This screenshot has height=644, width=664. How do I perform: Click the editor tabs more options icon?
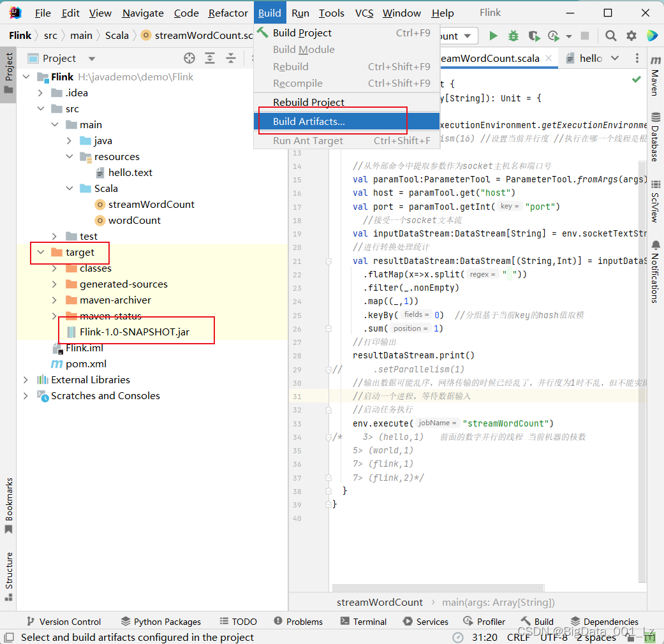tap(637, 58)
